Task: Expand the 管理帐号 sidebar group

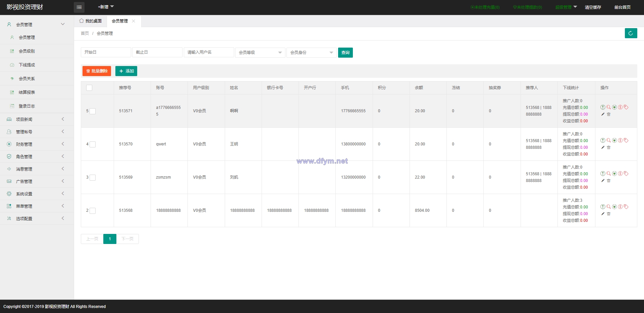Action: coord(37,132)
